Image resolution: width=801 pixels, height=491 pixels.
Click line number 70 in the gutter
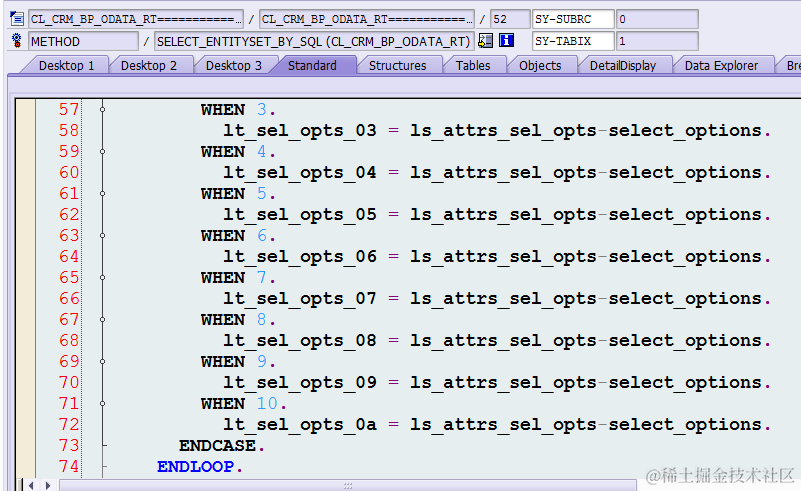tap(69, 382)
